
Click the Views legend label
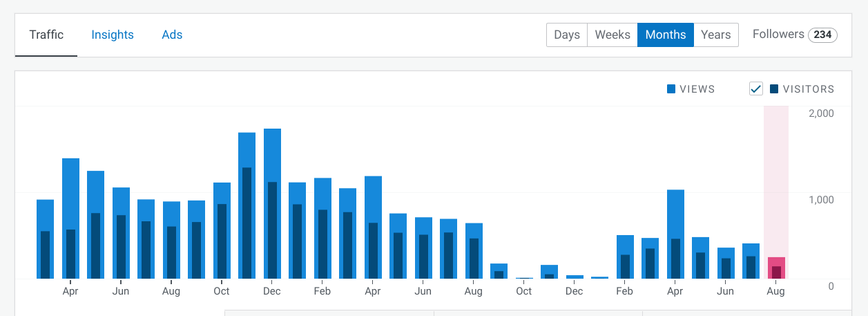pos(697,89)
